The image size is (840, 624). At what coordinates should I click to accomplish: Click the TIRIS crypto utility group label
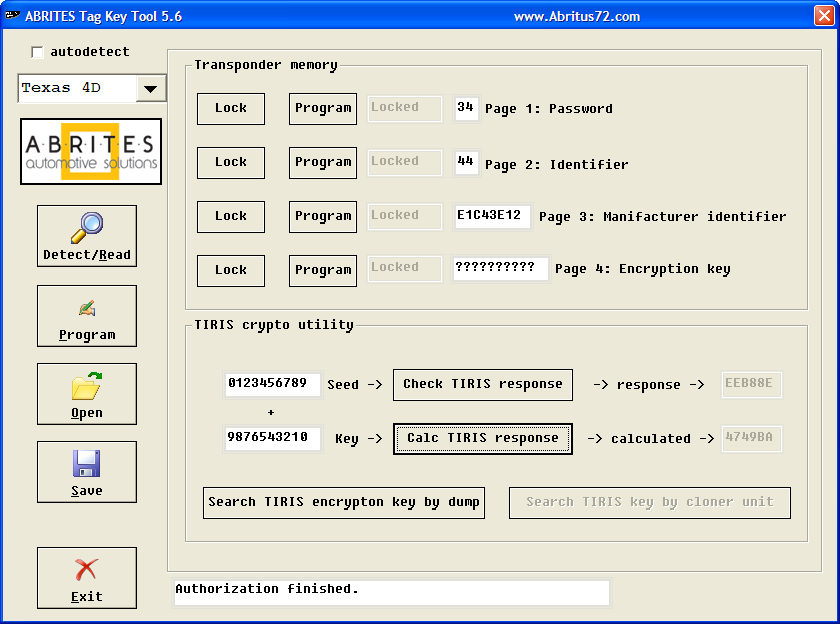coord(274,325)
